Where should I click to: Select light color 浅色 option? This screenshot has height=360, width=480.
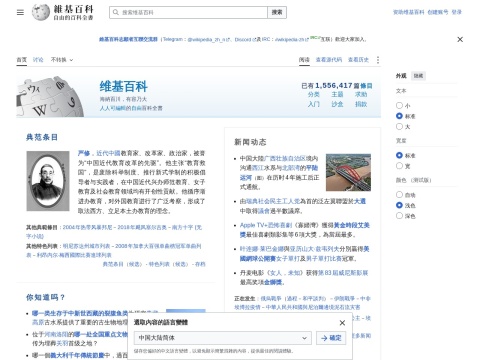pyautogui.click(x=399, y=205)
